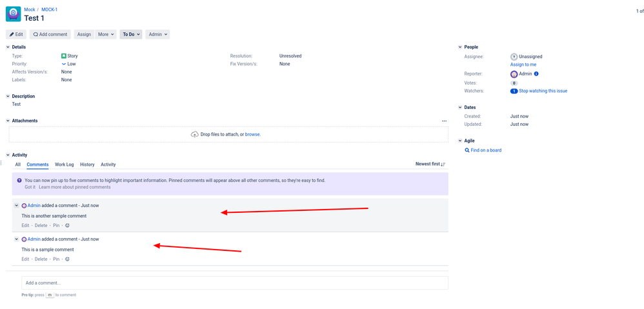Switch to the Activity tab
Viewport: 644px width, 309px height.
click(x=108, y=164)
